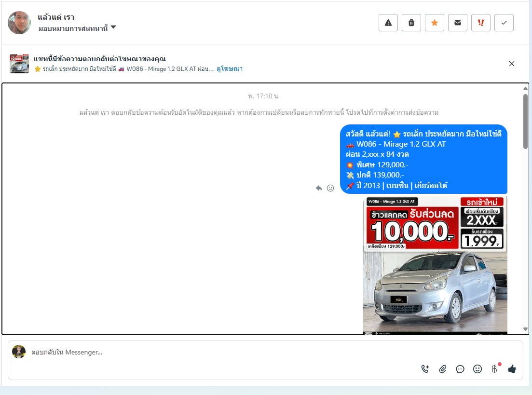Screen dimensions: 532x395
Task: Click scrollbar down arrow in chat
Action: pyautogui.click(x=526, y=329)
